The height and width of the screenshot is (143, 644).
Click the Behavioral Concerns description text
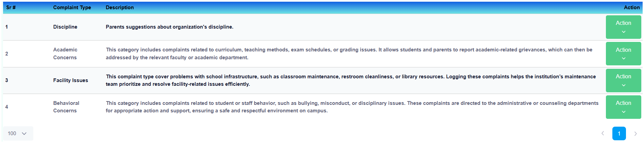[x=352, y=107]
